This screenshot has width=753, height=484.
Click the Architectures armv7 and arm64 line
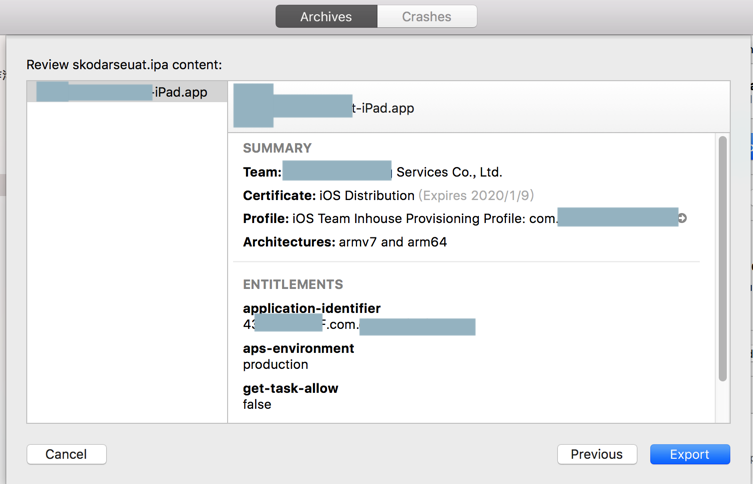(x=346, y=242)
